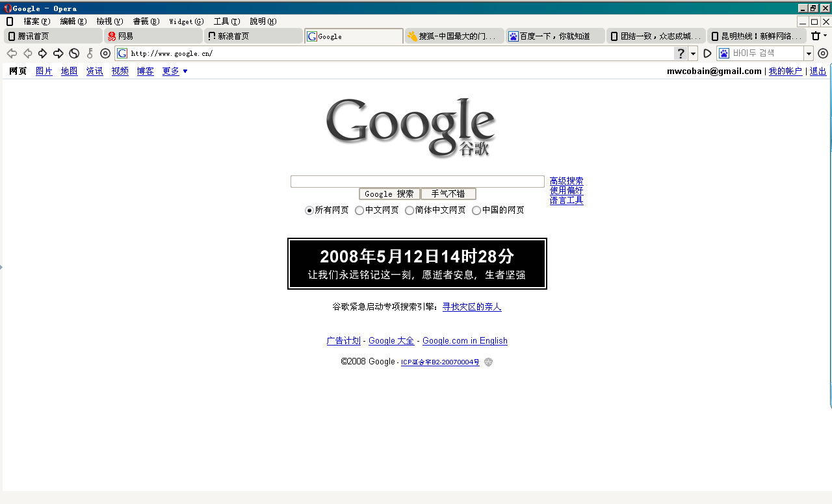832x504 pixels.
Task: Restore the Opera window from title bar
Action: [x=813, y=8]
